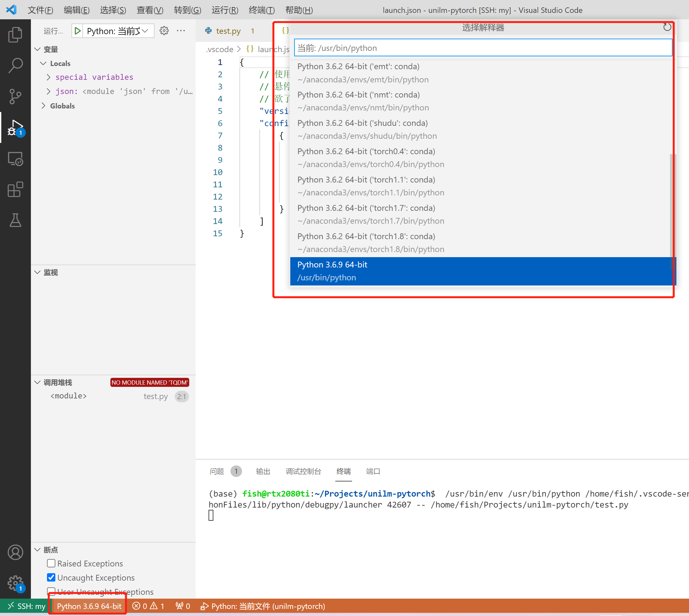
Task: Start debugging with the green play icon
Action: [x=77, y=31]
